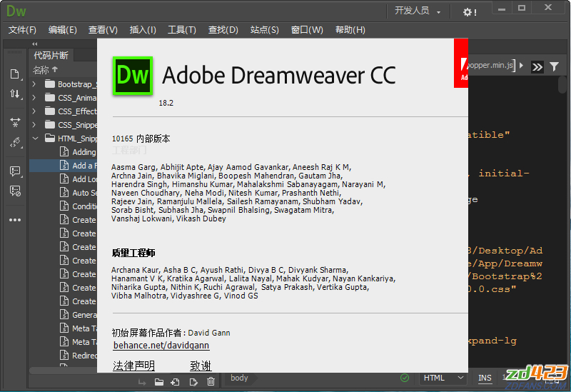Select the CSS_Snippe folder row
The image size is (571, 392).
click(63, 125)
